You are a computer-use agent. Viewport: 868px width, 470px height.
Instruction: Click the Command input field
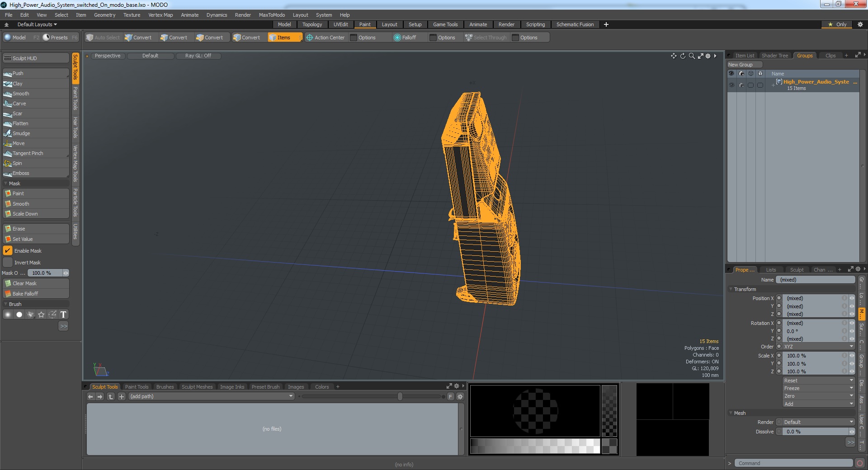[x=793, y=463]
